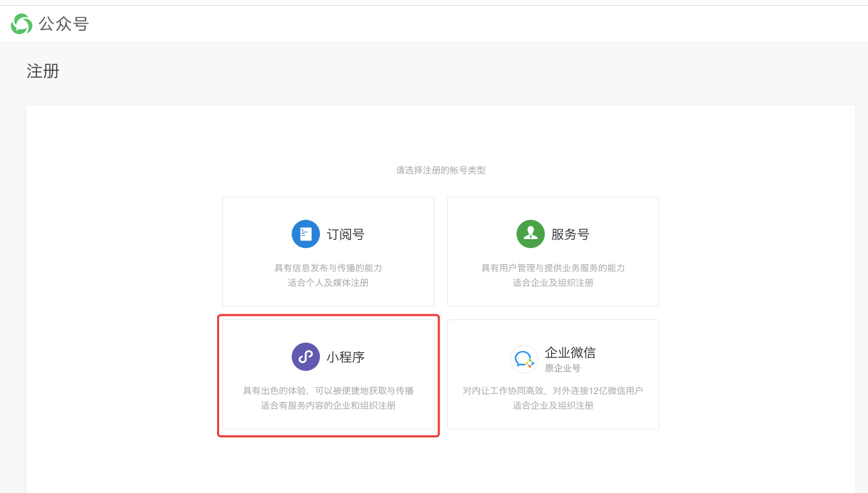Select the 订阅号 account type title

coord(346,235)
